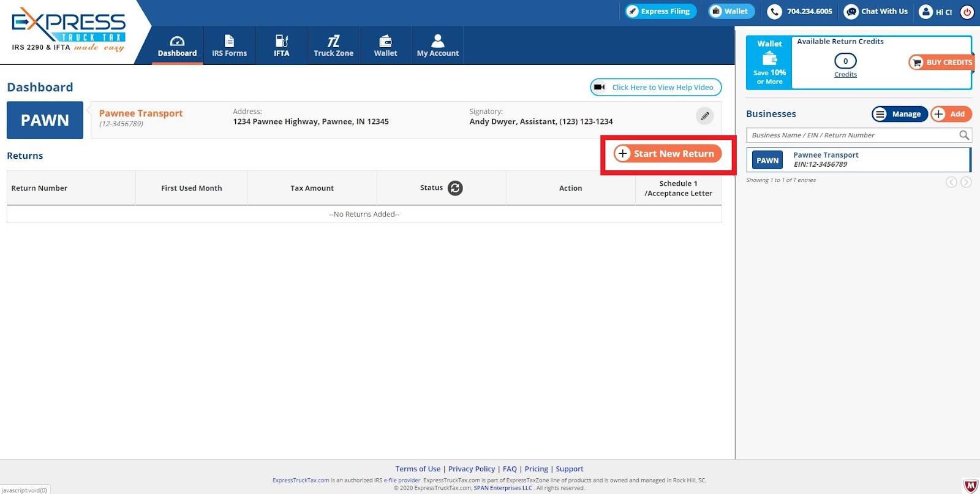Click the First Used Month column header
Viewport: 980px width, 494px height.
coord(192,188)
